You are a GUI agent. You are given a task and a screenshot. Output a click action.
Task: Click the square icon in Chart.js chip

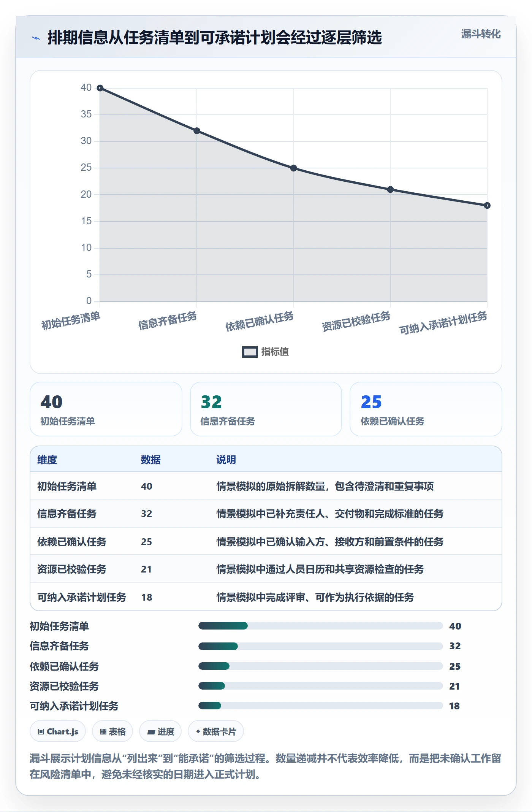41,732
